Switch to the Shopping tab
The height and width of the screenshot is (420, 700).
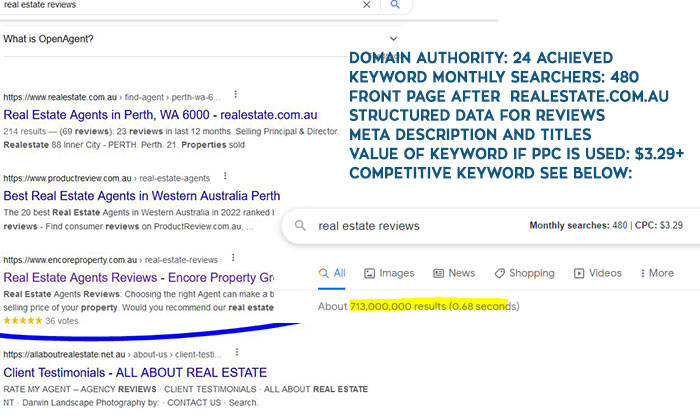(x=525, y=273)
